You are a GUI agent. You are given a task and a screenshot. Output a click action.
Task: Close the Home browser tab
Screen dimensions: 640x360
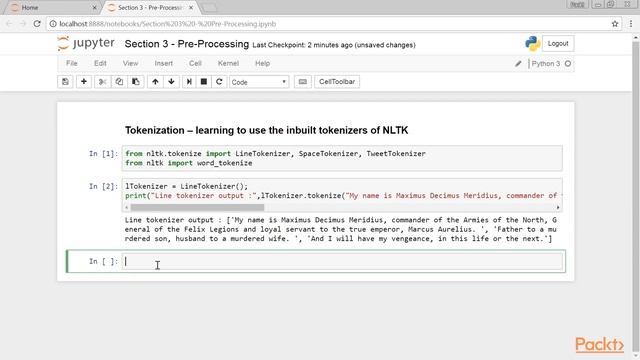click(x=94, y=7)
